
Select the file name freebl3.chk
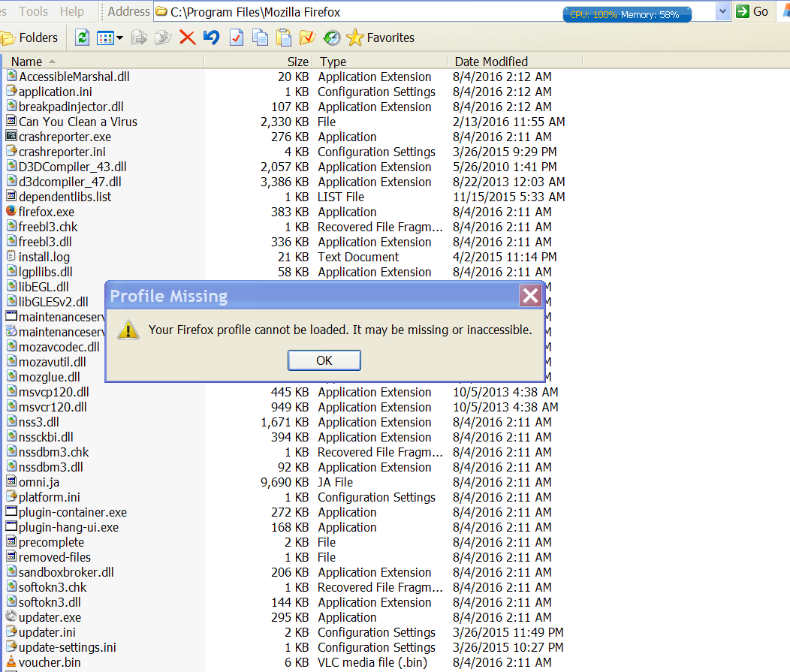pyautogui.click(x=48, y=227)
